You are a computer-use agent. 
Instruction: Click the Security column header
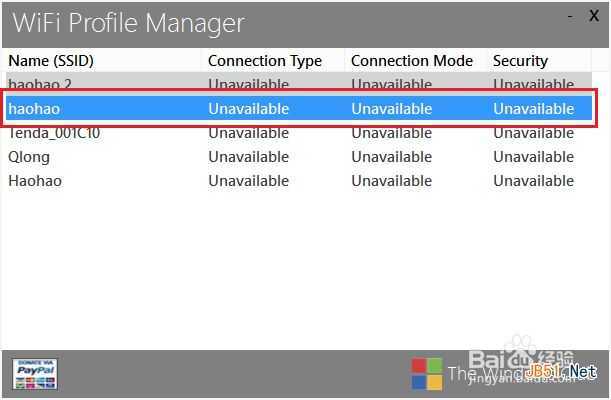coord(520,61)
